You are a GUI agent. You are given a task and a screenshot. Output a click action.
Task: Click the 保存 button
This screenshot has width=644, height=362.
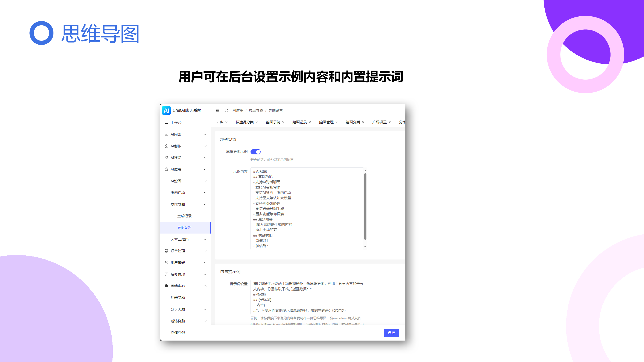tap(391, 333)
